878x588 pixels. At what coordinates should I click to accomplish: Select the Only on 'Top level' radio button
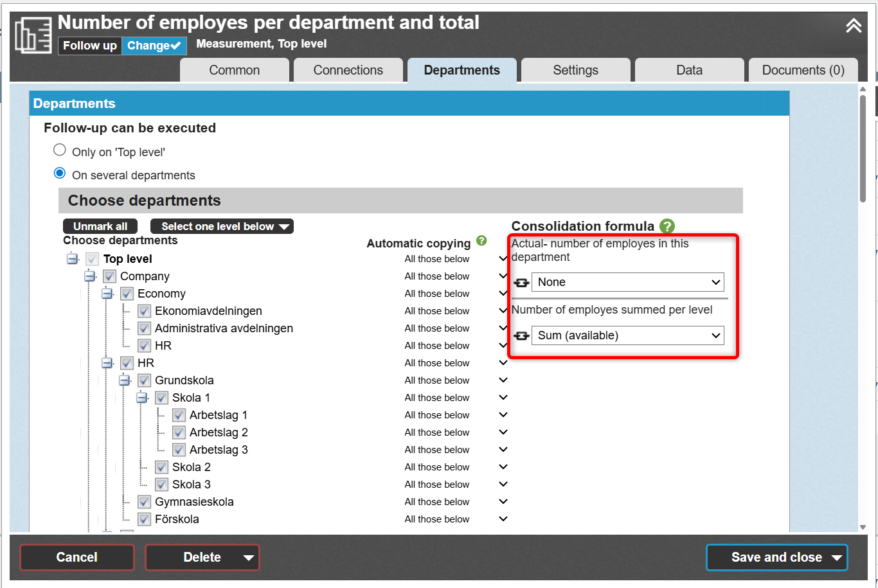pos(60,150)
